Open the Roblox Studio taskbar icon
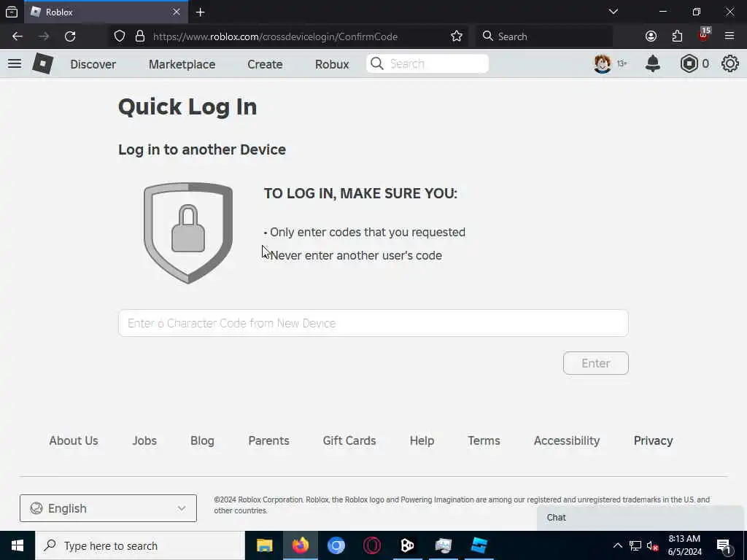This screenshot has height=560, width=747. click(x=479, y=545)
